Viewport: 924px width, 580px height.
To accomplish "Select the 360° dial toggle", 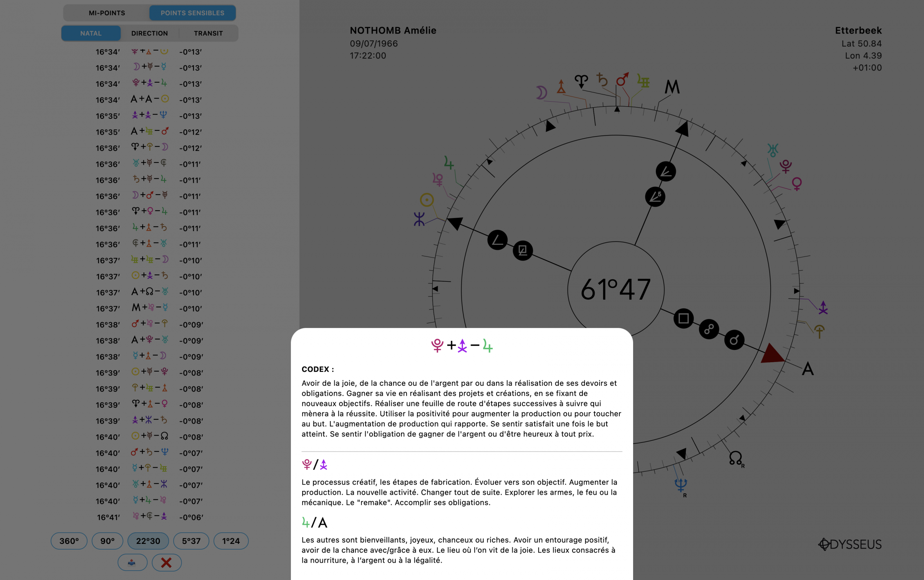I will (69, 541).
